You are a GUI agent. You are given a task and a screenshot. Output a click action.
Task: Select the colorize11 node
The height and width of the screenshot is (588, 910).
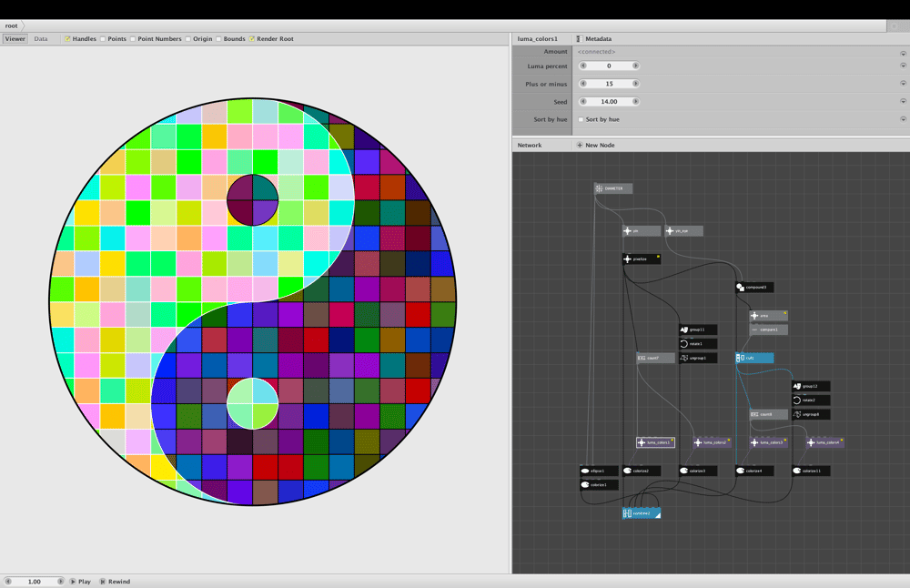811,471
